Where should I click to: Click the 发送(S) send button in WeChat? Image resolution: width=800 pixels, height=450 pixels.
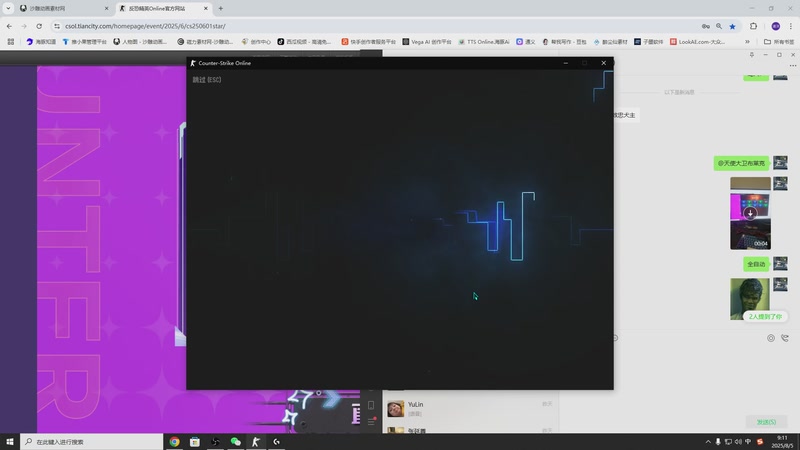(x=766, y=422)
